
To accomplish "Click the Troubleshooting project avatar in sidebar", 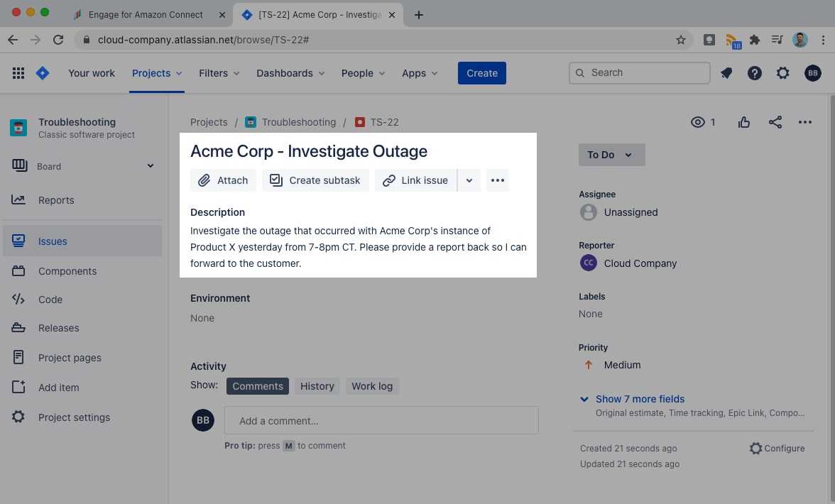I will point(18,128).
